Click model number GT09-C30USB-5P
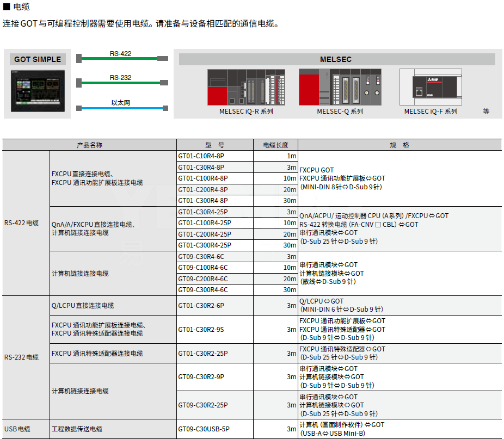Screen dimensions: 504x439 point(204,429)
